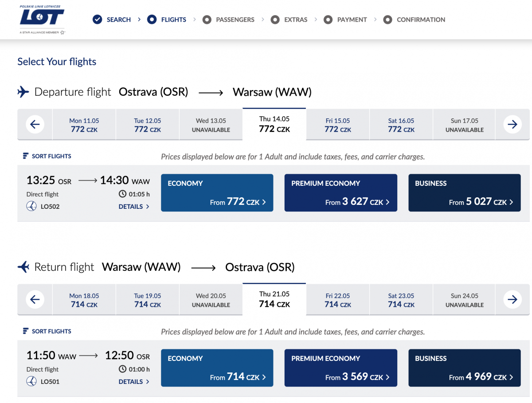Click the Flights step radio indicator
Screen dimensions: 532x403
pos(152,20)
